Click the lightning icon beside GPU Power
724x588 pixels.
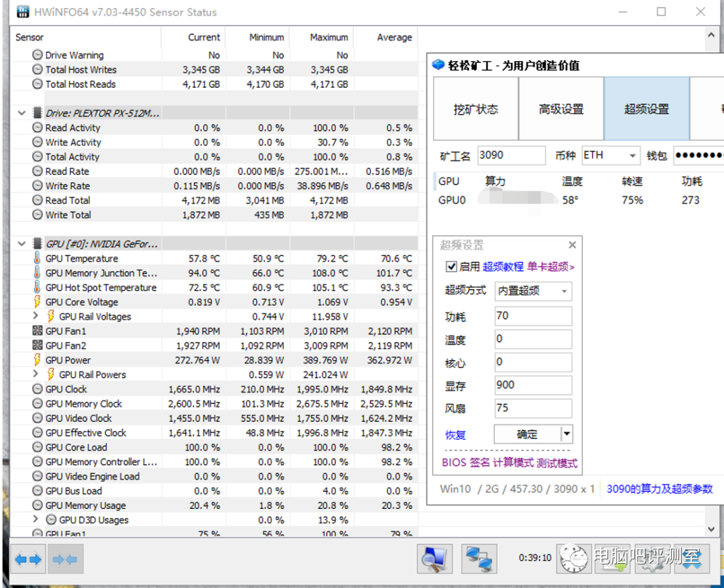(x=37, y=360)
